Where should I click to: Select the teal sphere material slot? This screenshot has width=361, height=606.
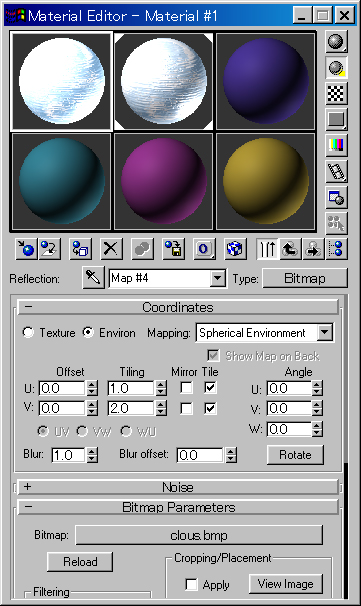point(61,182)
